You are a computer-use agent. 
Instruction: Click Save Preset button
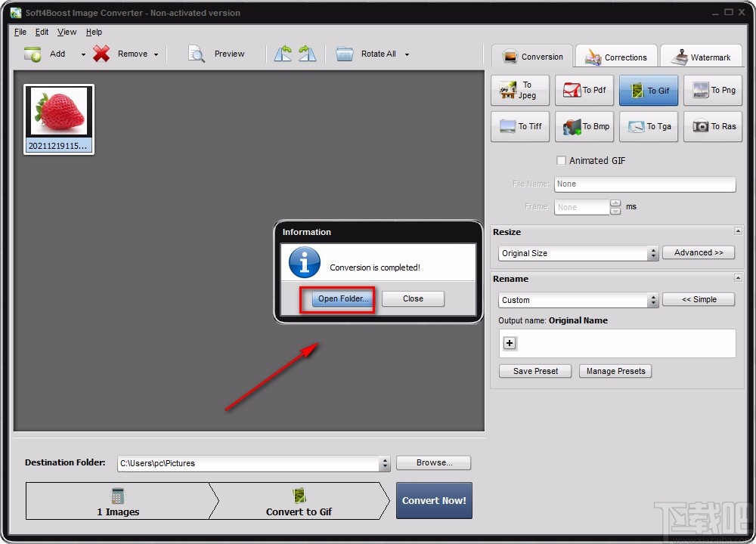point(535,371)
